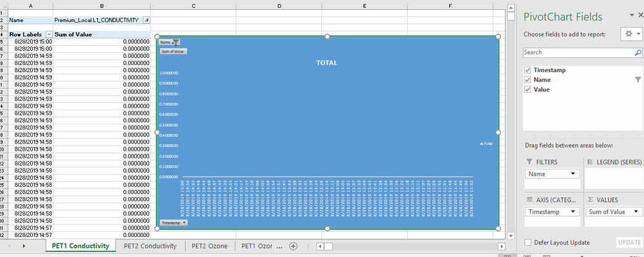This screenshot has height=257, width=644.
Task: Click the filter funnel icon beside Name field
Action: click(638, 79)
